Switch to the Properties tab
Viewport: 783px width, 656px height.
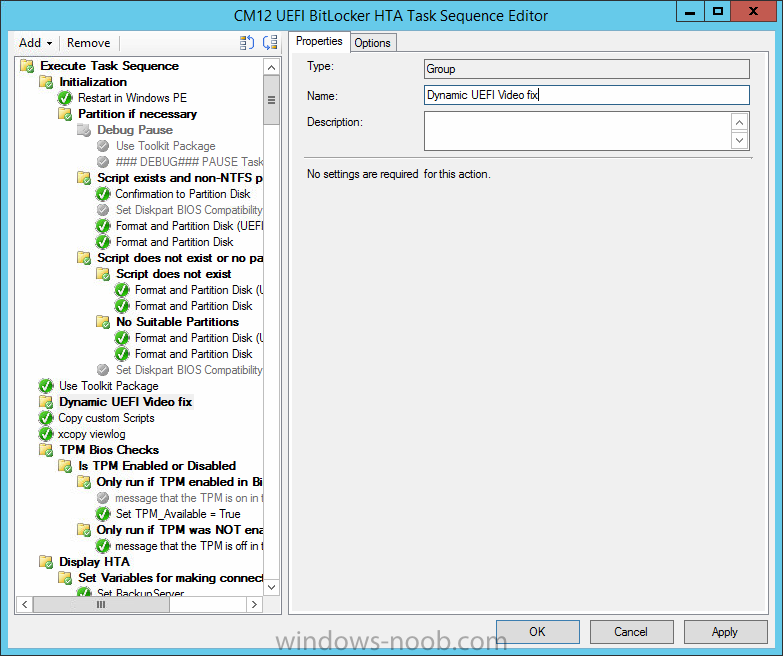click(x=319, y=41)
